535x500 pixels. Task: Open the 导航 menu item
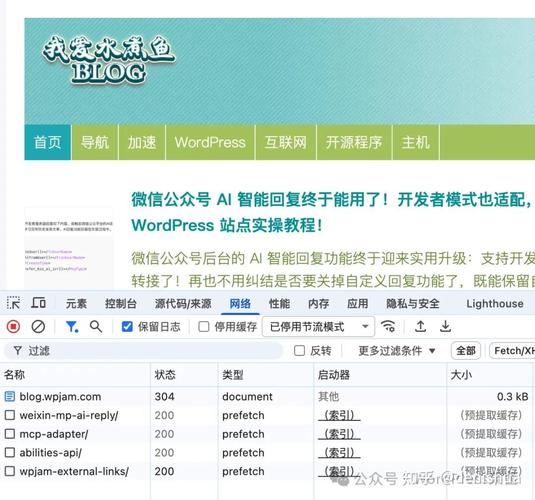pos(95,142)
